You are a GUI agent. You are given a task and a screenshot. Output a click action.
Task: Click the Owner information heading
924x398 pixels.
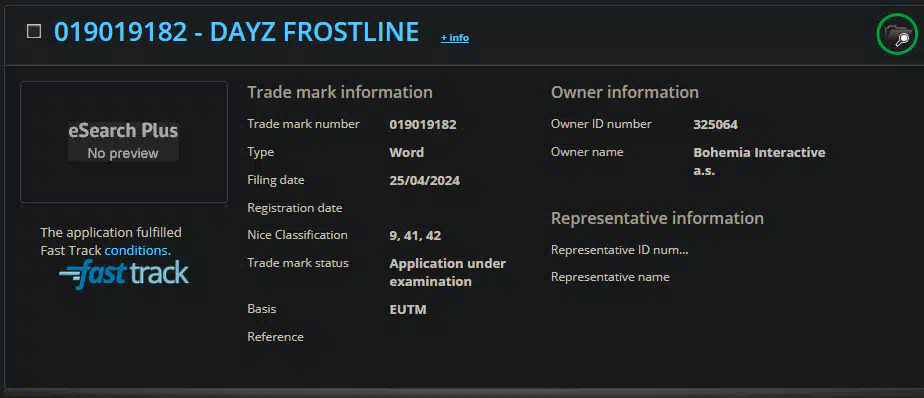[x=625, y=93]
